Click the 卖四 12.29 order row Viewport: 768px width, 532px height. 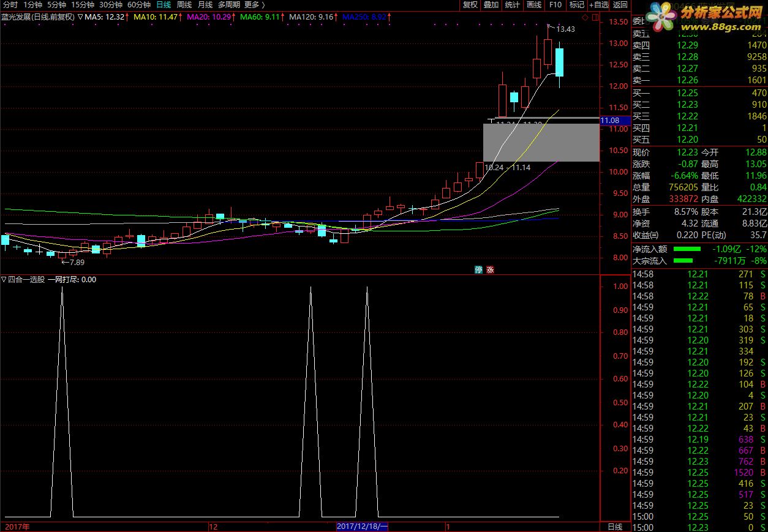[x=699, y=45]
